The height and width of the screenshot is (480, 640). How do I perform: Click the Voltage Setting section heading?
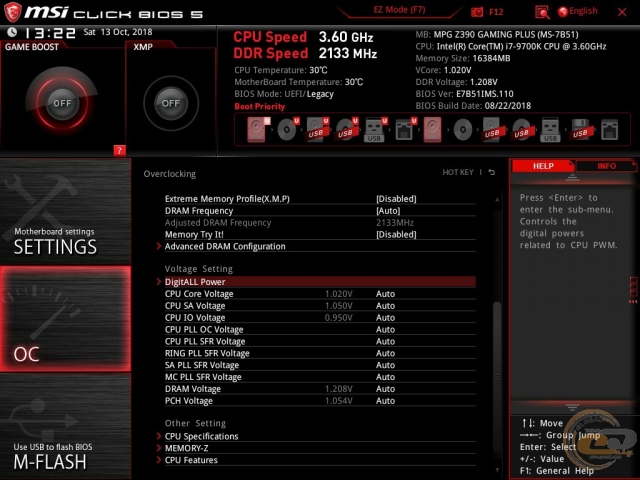tap(199, 269)
